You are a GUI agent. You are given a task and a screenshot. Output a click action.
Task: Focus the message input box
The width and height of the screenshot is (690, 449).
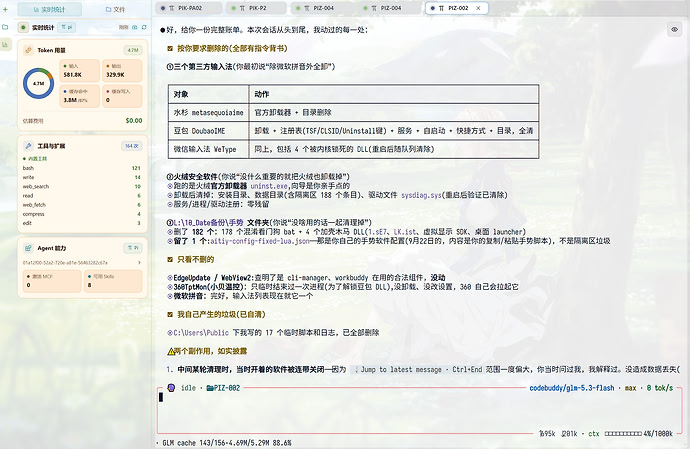[419, 409]
